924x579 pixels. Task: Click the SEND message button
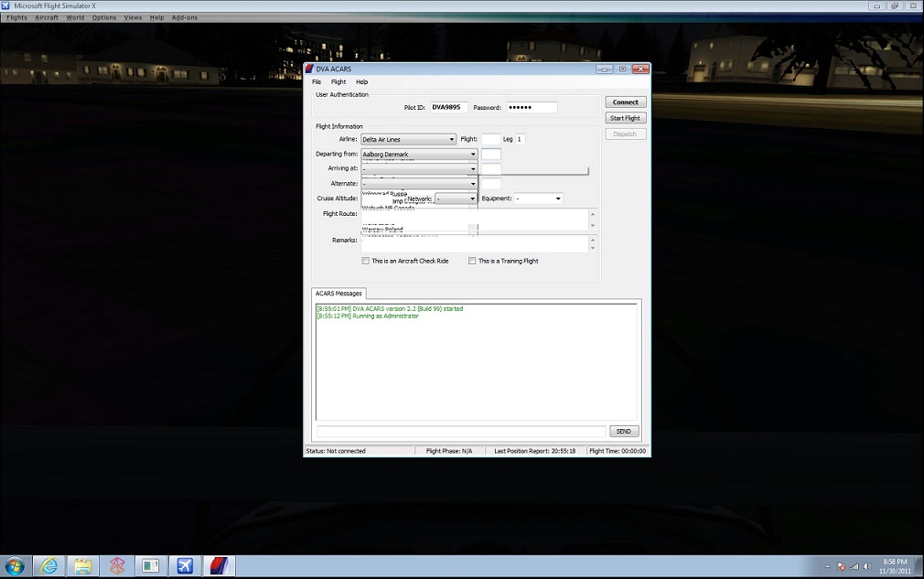pos(623,431)
